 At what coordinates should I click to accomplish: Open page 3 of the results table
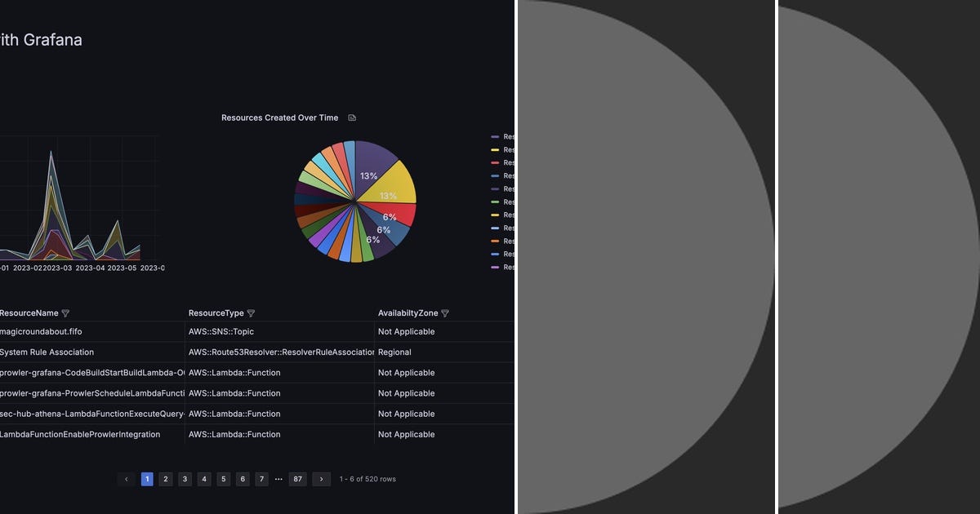point(185,479)
